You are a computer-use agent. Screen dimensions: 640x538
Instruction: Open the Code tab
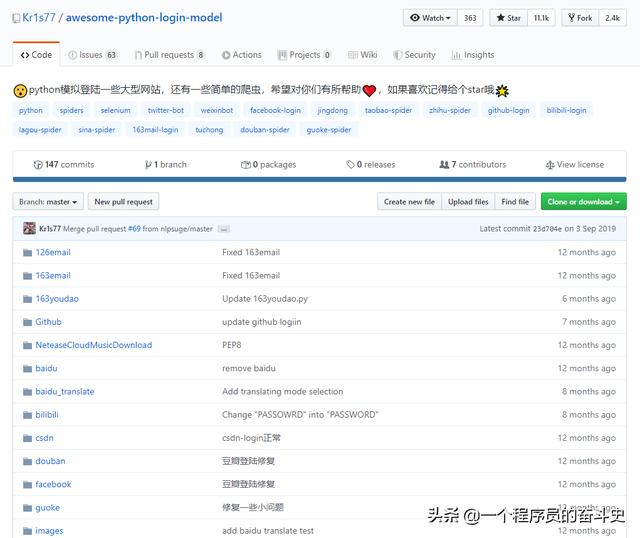coord(36,55)
